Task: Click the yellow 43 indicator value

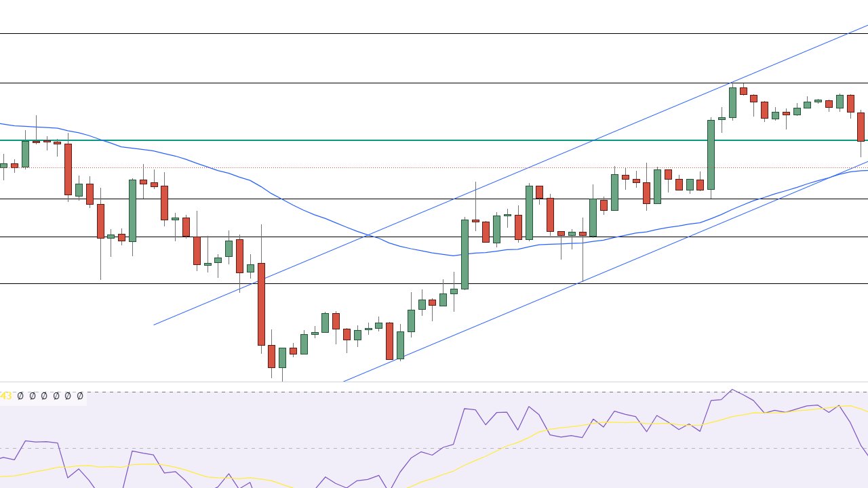Action: click(x=6, y=396)
